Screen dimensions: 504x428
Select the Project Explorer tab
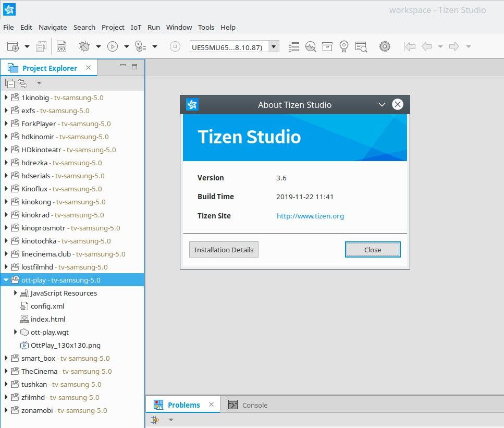tap(50, 68)
